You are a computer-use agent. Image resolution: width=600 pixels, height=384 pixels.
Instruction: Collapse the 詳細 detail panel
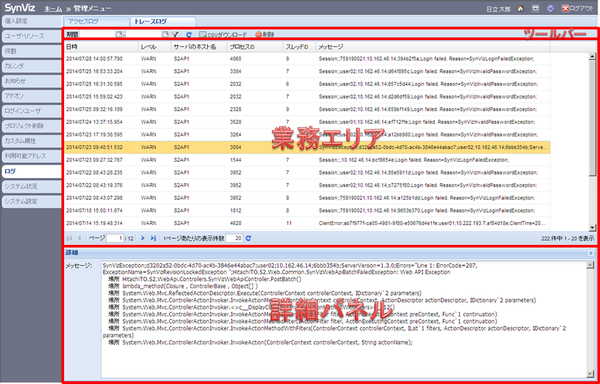point(591,253)
